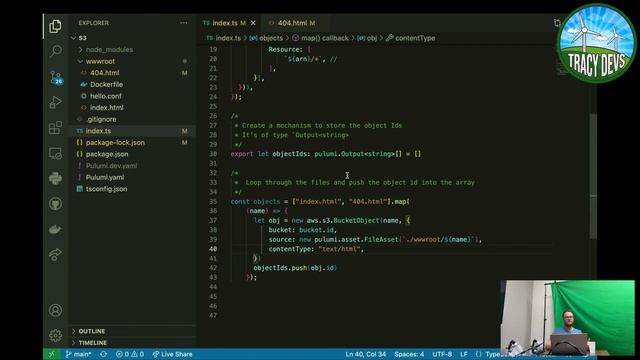Image resolution: width=640 pixels, height=360 pixels.
Task: Open the Extensions view
Action: point(56,128)
